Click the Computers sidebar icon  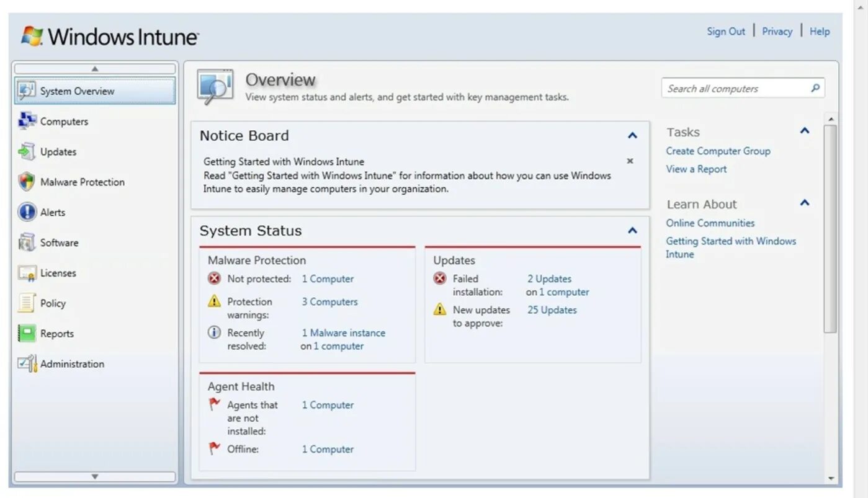click(27, 121)
